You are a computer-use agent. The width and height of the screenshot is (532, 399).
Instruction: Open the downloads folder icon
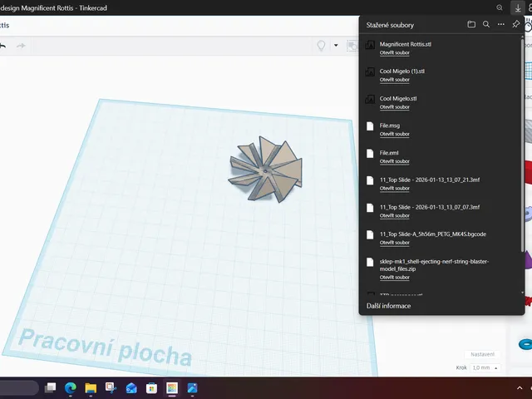(x=471, y=24)
